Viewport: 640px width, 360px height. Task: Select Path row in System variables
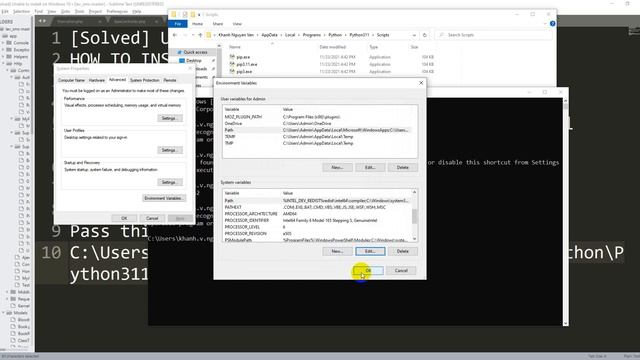tap(317, 201)
